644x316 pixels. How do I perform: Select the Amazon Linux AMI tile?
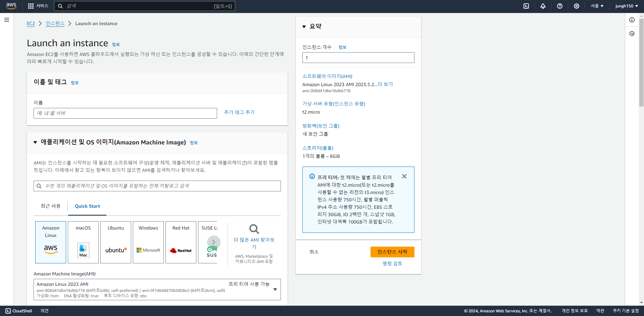51,242
